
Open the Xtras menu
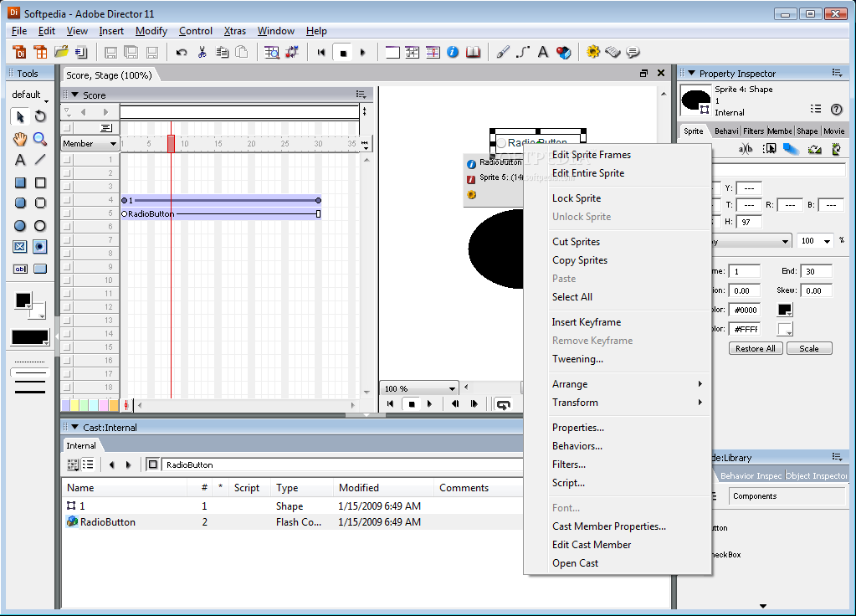235,31
